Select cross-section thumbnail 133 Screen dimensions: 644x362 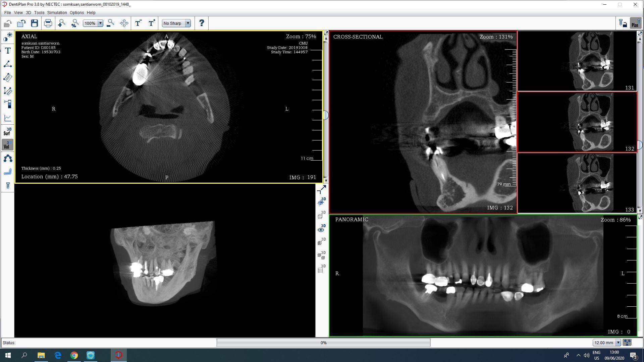coord(577,183)
